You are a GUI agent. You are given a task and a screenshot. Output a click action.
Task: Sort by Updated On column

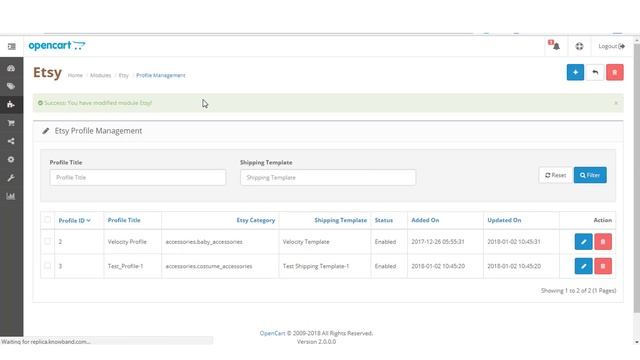coord(504,220)
